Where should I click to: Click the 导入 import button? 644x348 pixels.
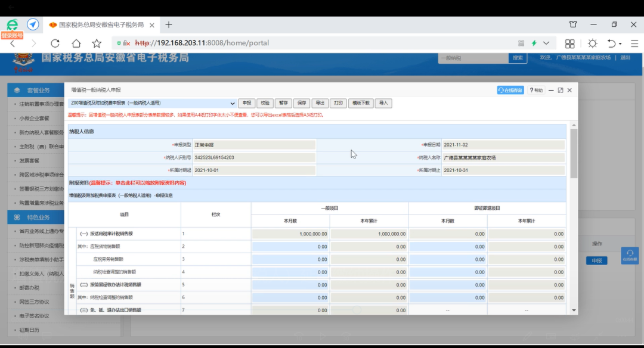(x=383, y=103)
